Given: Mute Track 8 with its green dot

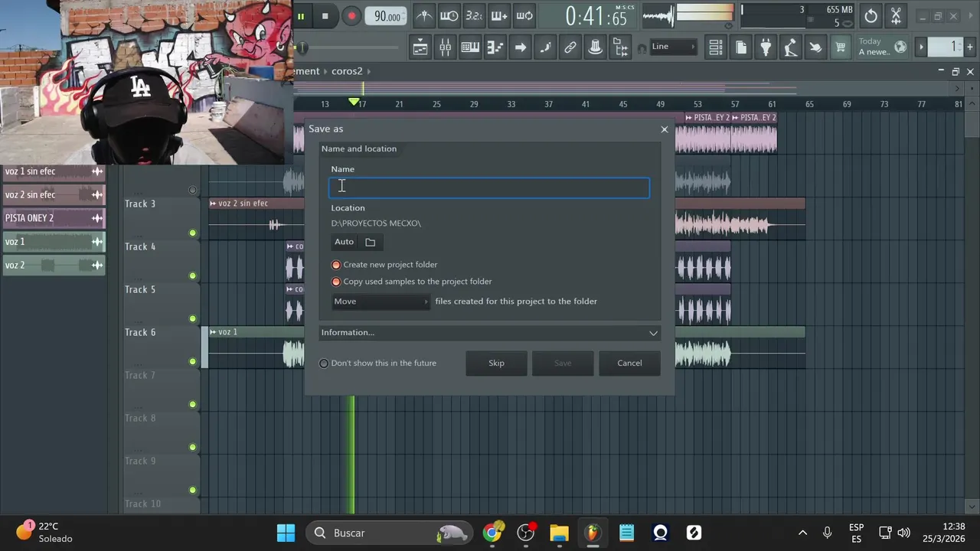Looking at the screenshot, I should pyautogui.click(x=192, y=447).
